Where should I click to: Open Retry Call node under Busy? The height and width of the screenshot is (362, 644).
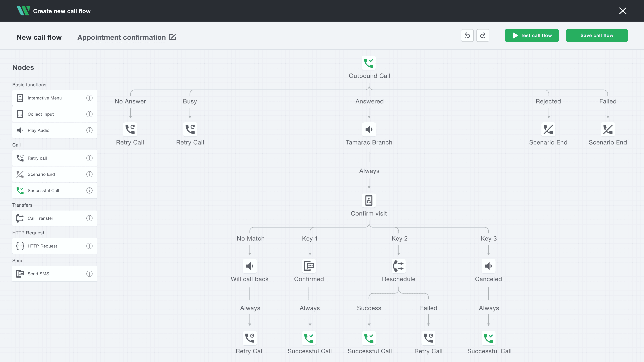click(190, 130)
